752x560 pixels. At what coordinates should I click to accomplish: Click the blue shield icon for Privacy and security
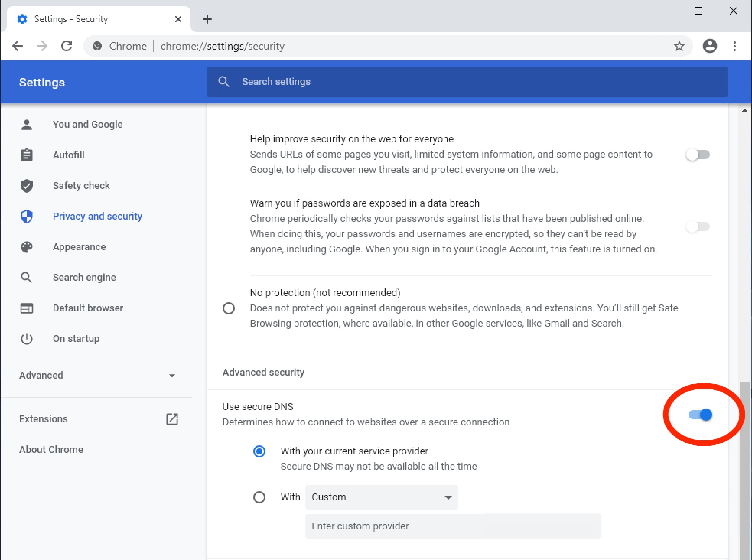tap(27, 216)
